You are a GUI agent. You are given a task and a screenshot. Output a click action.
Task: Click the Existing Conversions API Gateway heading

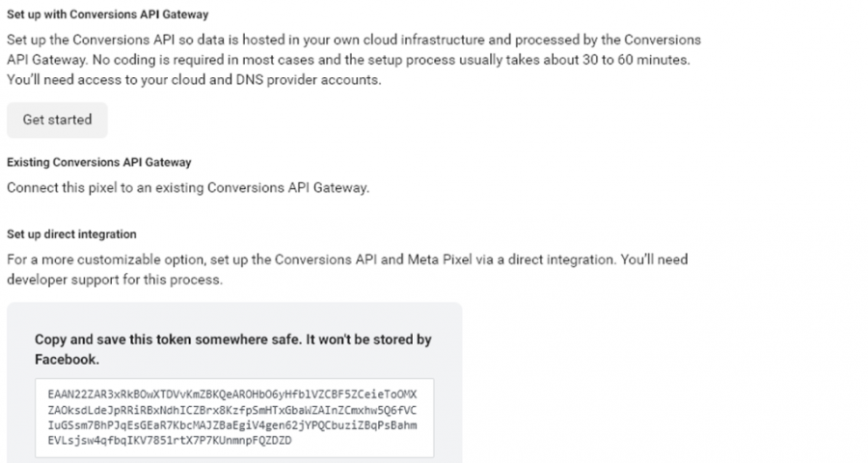(99, 162)
